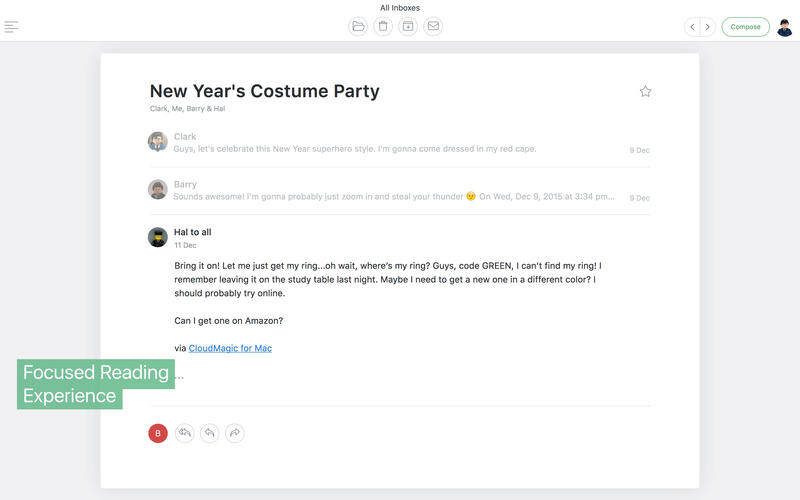Expand Clark's collapsed message
Viewport: 800px width, 500px height.
click(398, 143)
